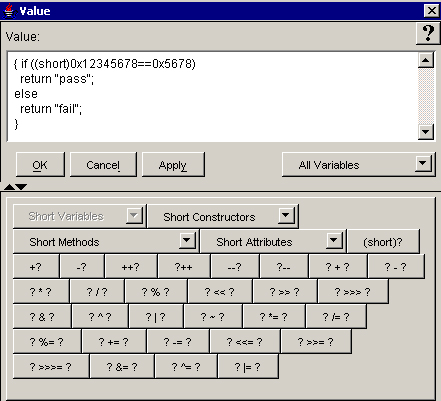Click the Java icon in title bar
This screenshot has width=441, height=401.
9,11
